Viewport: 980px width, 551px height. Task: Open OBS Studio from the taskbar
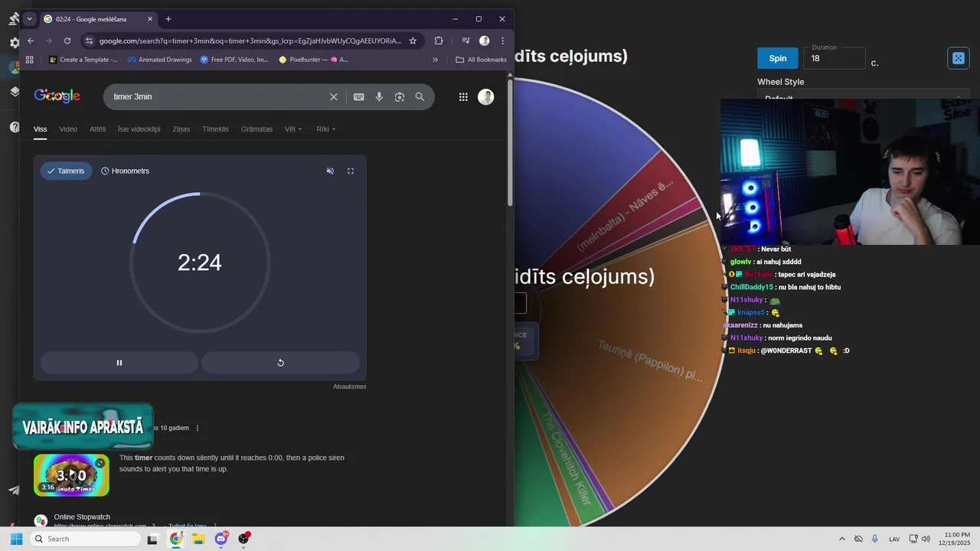pos(244,539)
